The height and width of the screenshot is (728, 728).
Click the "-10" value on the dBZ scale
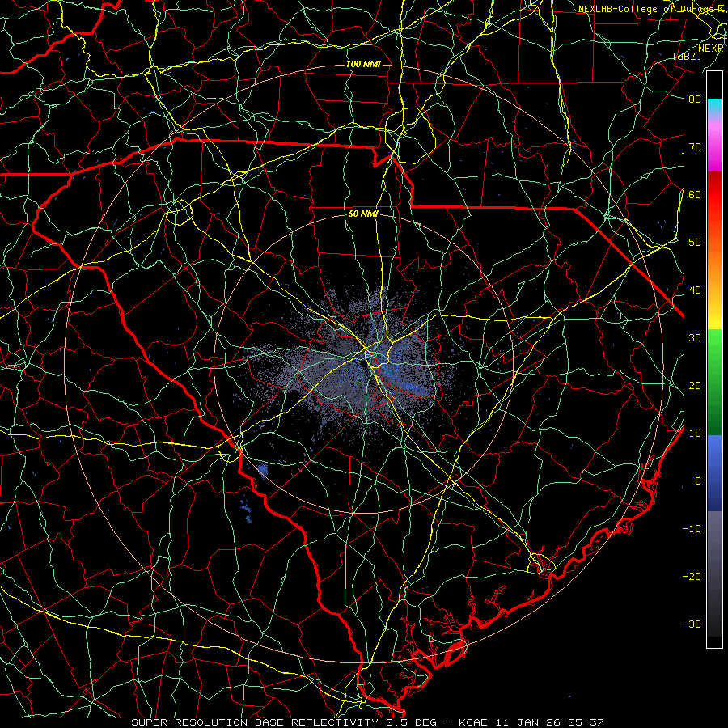pos(692,529)
